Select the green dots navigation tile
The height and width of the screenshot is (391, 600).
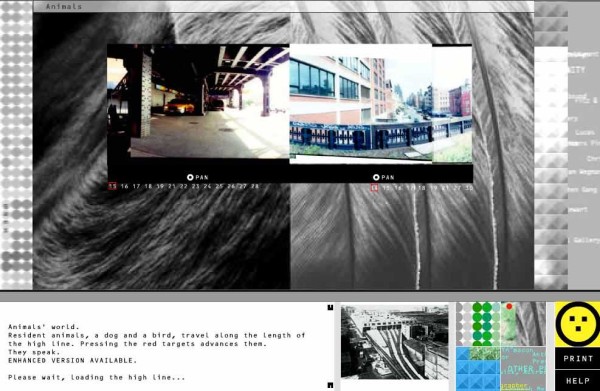(x=478, y=324)
